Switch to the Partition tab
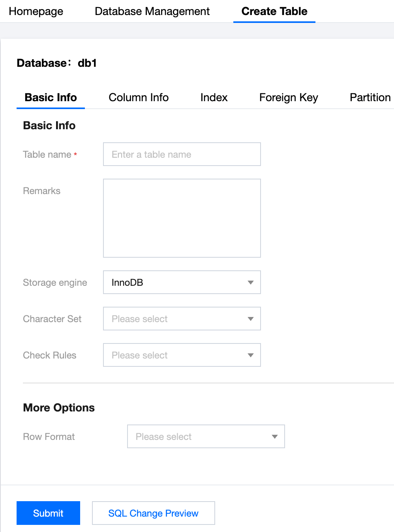The height and width of the screenshot is (532, 394). [x=370, y=98]
